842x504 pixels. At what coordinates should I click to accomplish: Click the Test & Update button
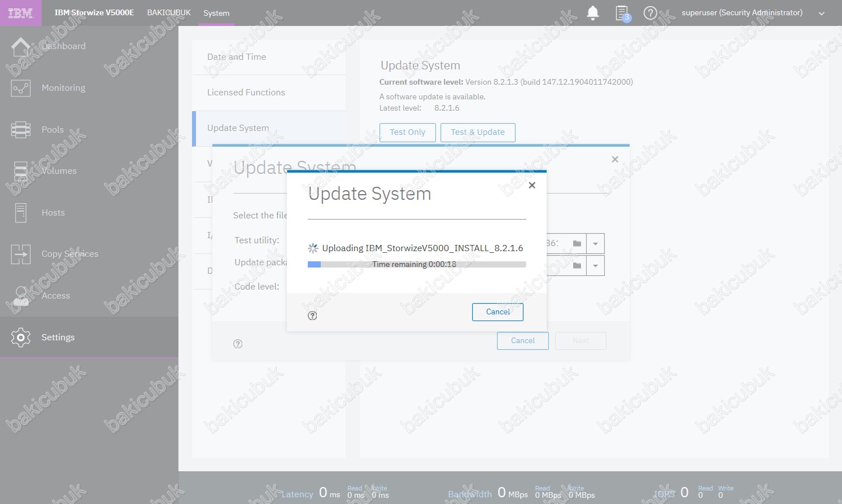click(478, 132)
